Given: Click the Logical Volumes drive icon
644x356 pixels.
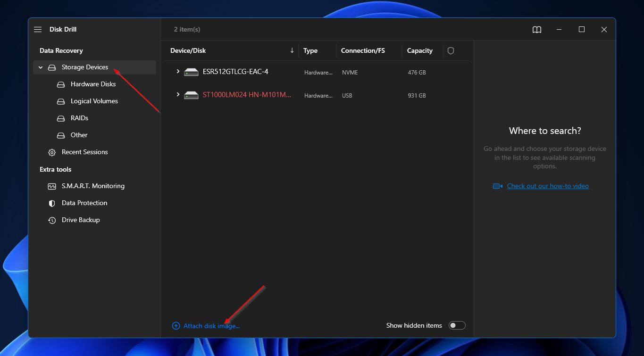Looking at the screenshot, I should point(61,101).
